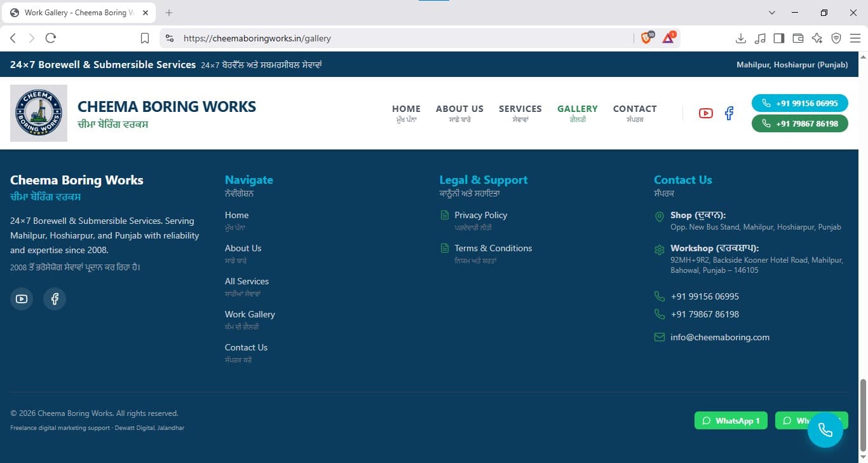Open the Terms & Conditions link
The height and width of the screenshot is (463, 868).
point(493,248)
